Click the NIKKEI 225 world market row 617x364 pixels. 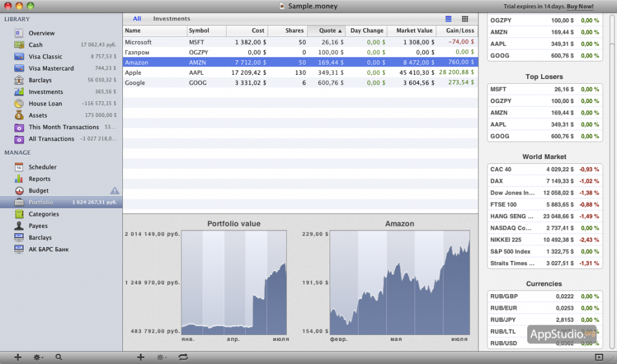click(x=545, y=240)
